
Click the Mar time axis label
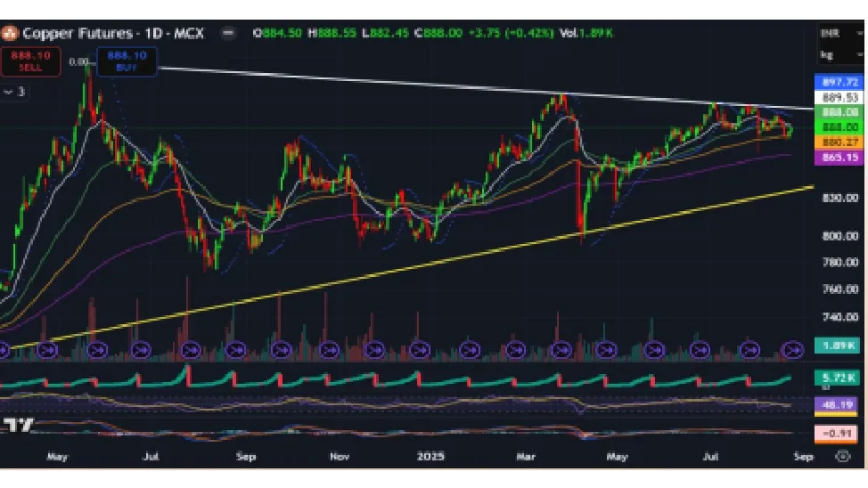point(525,457)
